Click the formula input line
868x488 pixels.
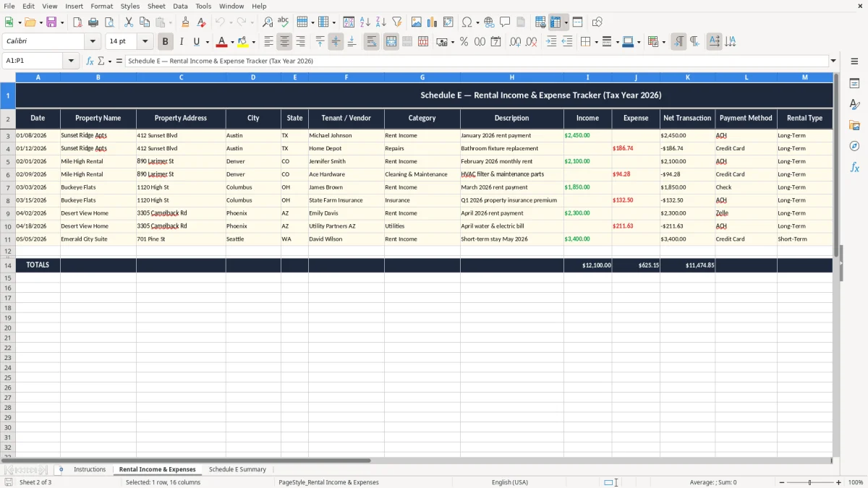[477, 61]
